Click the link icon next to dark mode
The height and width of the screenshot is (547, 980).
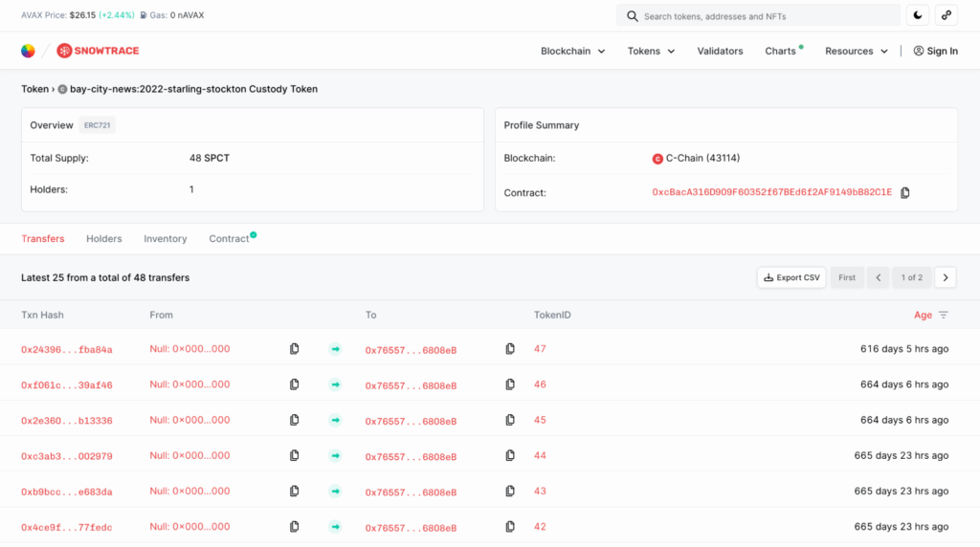(947, 15)
